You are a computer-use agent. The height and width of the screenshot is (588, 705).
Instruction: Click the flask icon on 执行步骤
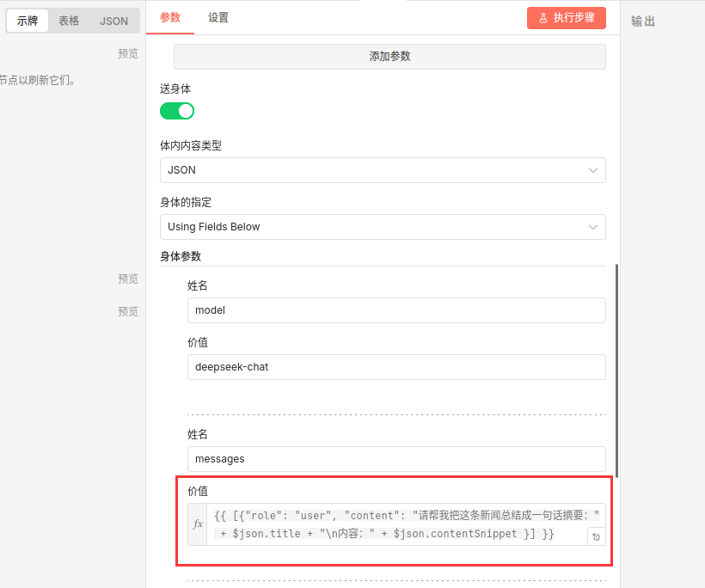pyautogui.click(x=543, y=18)
